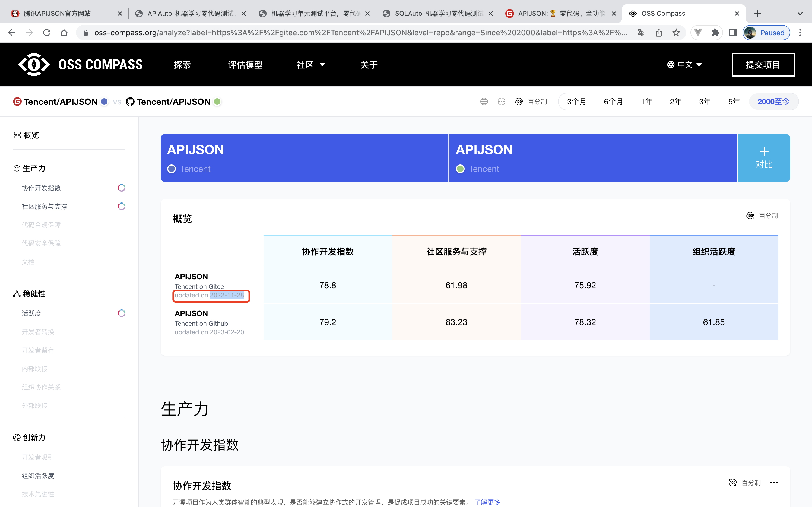Image resolution: width=812 pixels, height=507 pixels.
Task: Click the collaboration development index loading ring in sidebar
Action: [x=121, y=188]
